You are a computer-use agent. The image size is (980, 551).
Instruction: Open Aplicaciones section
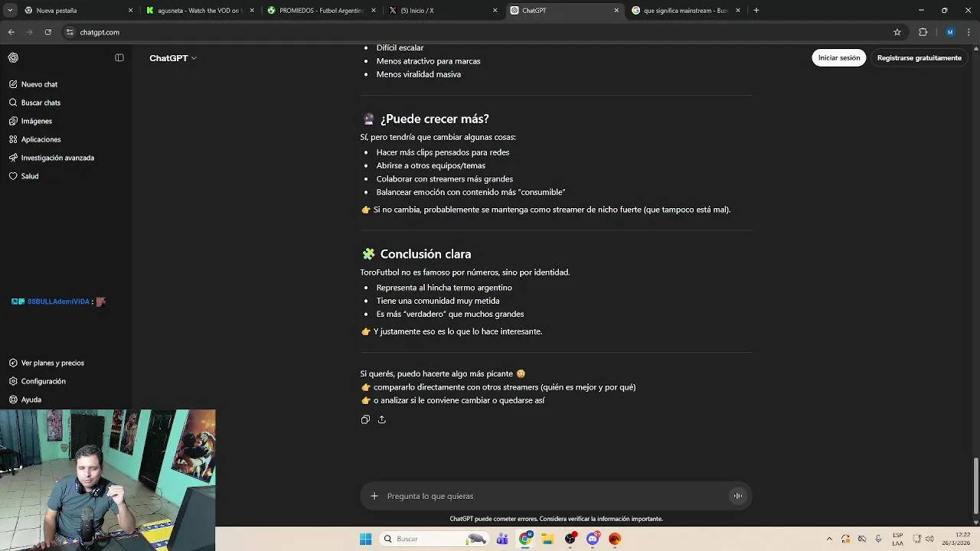[41, 139]
